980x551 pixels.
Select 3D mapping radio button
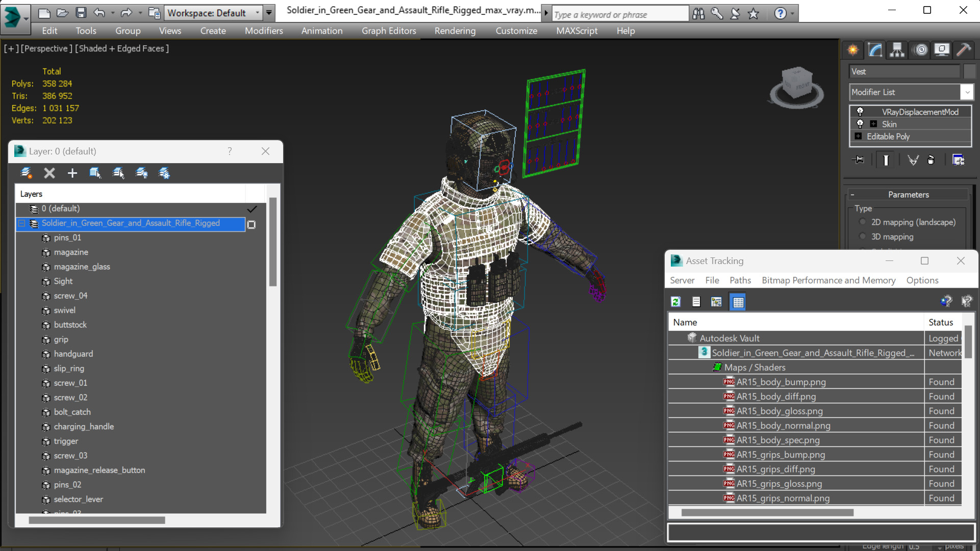[x=863, y=237]
